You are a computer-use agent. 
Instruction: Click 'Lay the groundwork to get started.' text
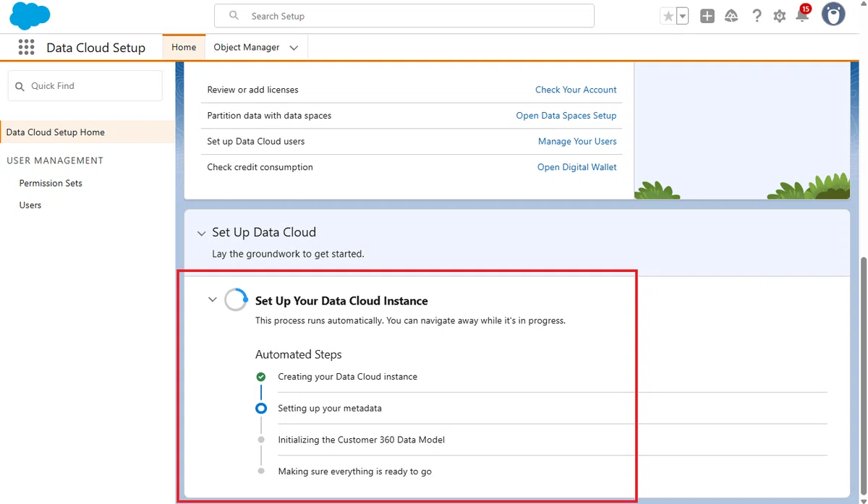(288, 254)
